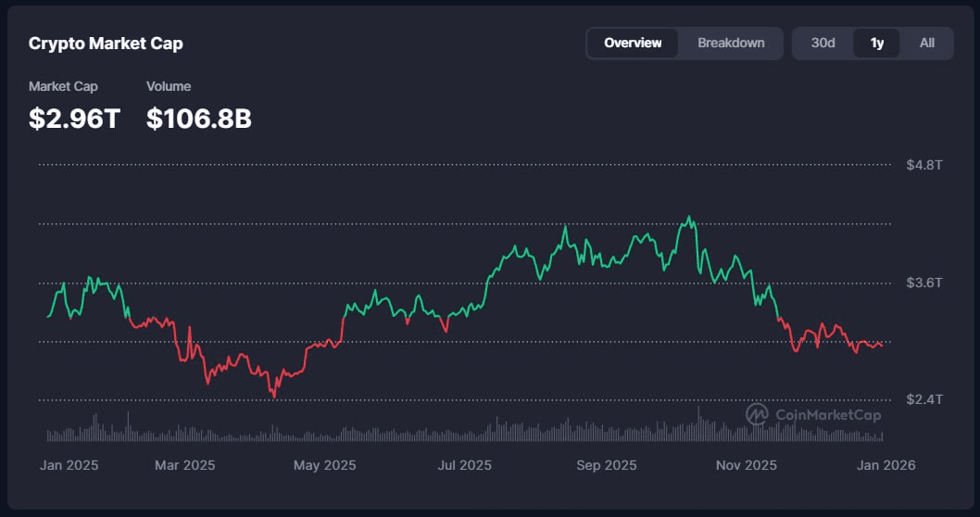The image size is (980, 517).
Task: Click the $4.8T y-axis label
Action: [x=923, y=165]
